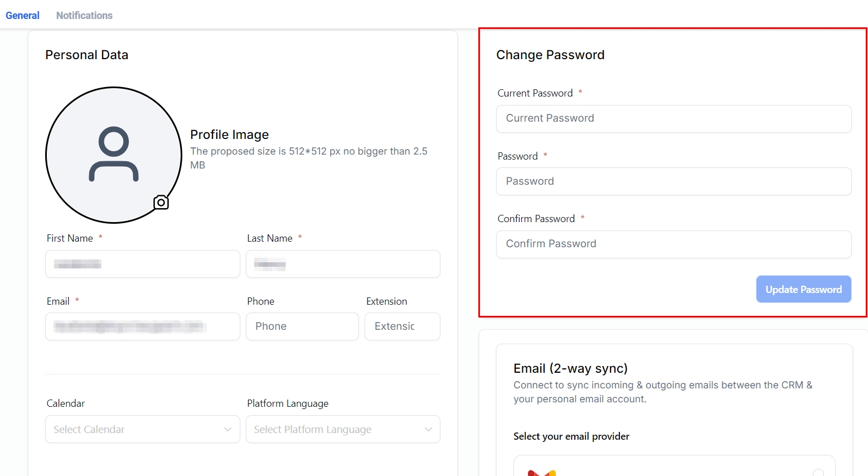The width and height of the screenshot is (868, 476).
Task: Click the Gmail logo icon
Action: [x=541, y=473]
